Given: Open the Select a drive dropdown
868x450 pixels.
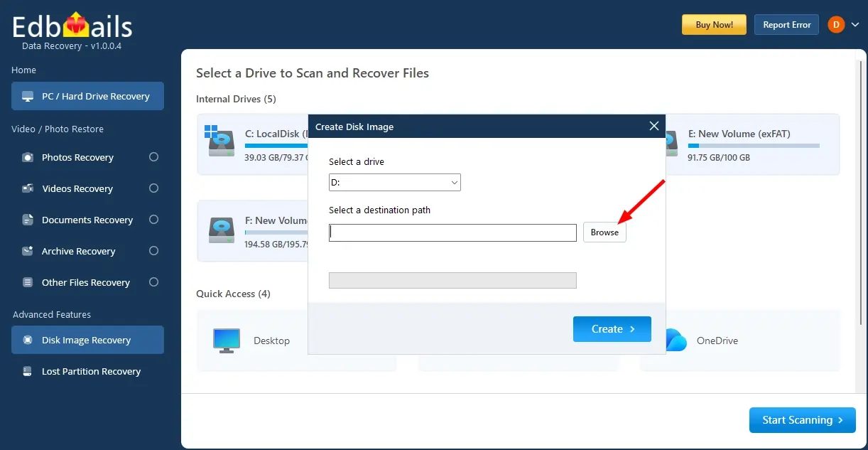Looking at the screenshot, I should point(395,183).
